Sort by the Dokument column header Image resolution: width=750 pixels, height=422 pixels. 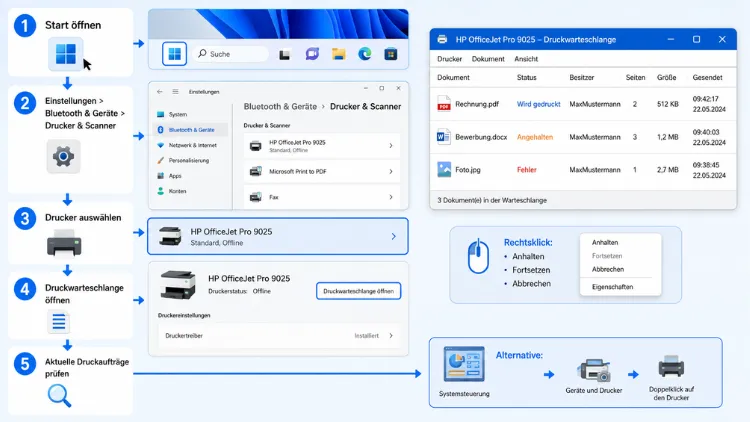coord(453,77)
